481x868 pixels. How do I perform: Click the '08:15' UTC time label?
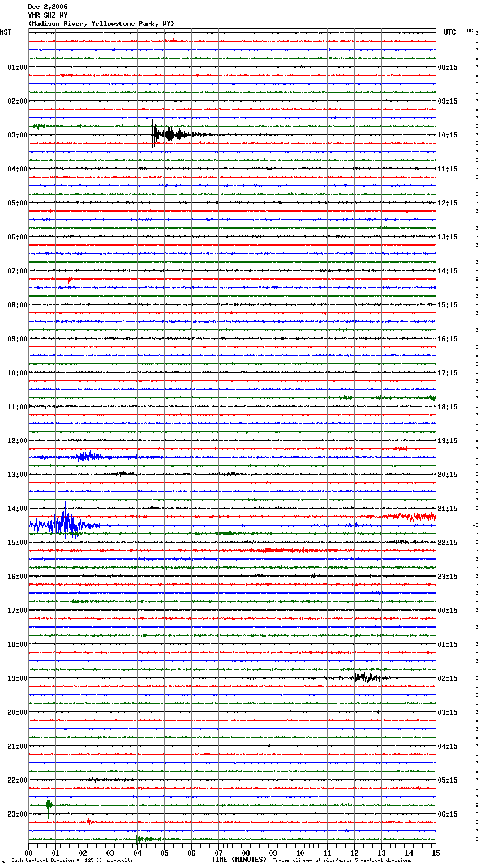pyautogui.click(x=448, y=67)
